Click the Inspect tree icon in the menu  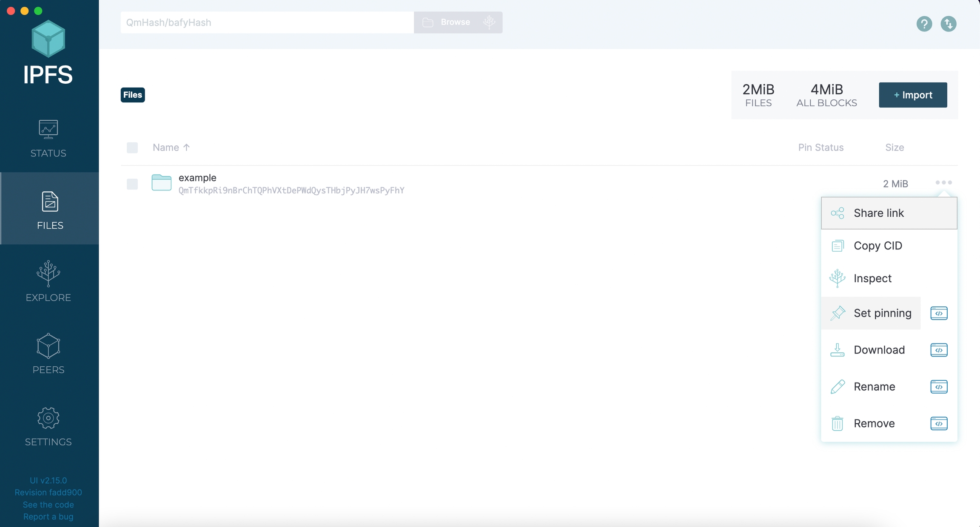tap(837, 278)
